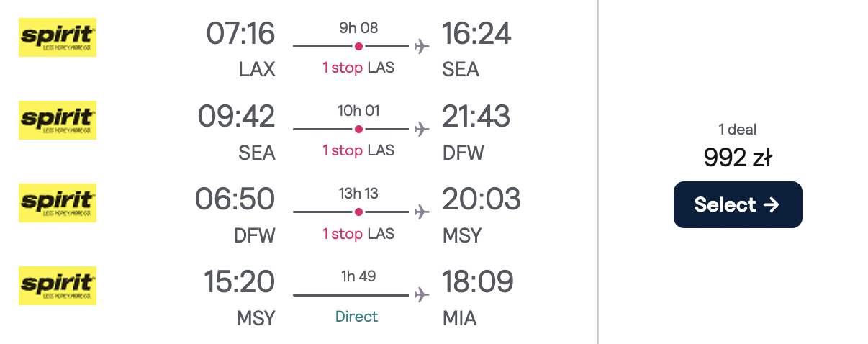Click the '1 deal' label
The image size is (868, 344).
pos(738,130)
